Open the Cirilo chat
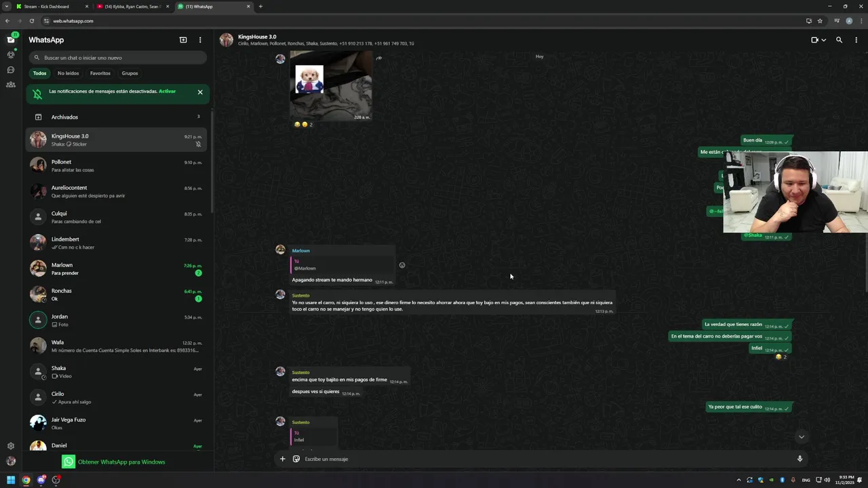This screenshot has height=488, width=868. coord(117,397)
